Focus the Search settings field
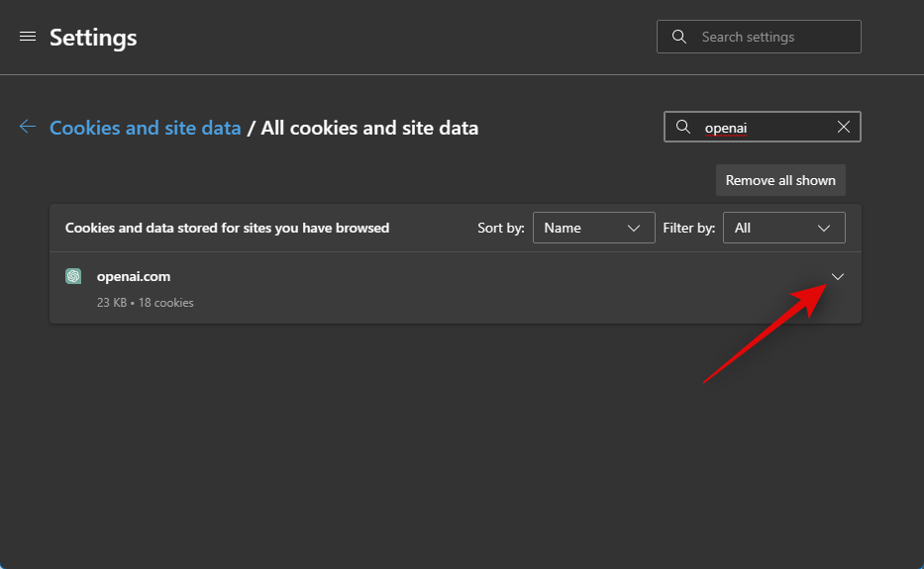The image size is (924, 569). pyautogui.click(x=759, y=37)
